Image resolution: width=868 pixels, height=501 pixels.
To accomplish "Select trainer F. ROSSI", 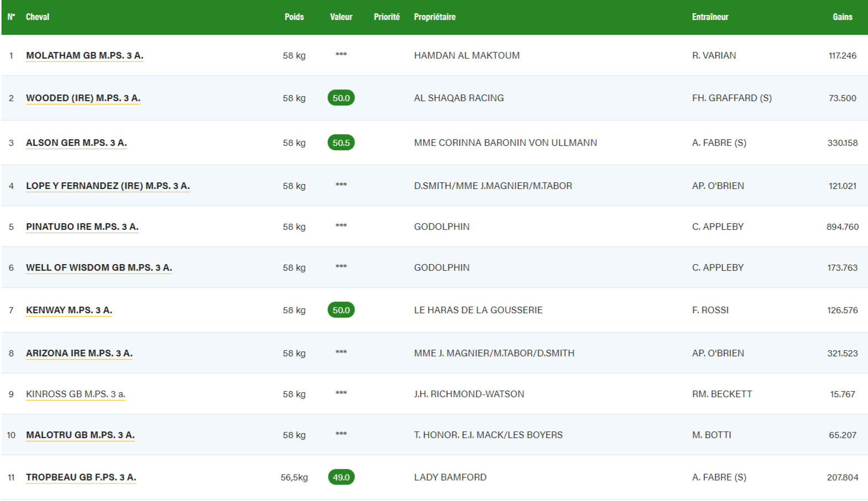I will point(710,310).
